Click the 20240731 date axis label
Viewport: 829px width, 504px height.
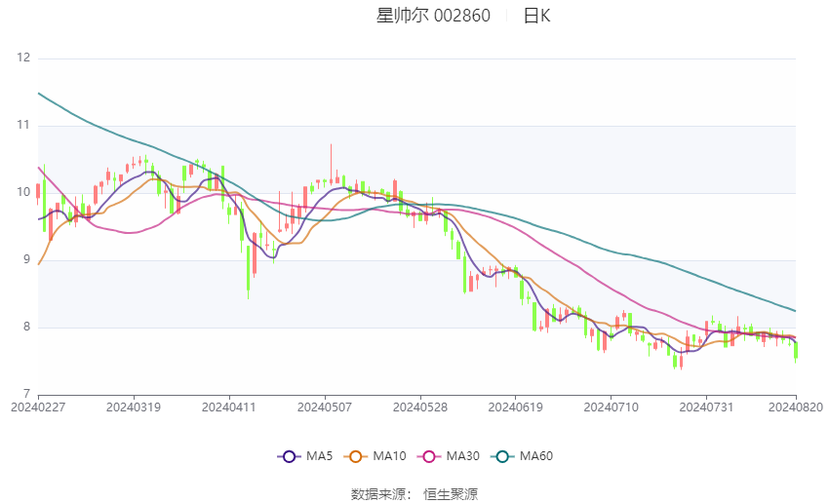pyautogui.click(x=706, y=407)
